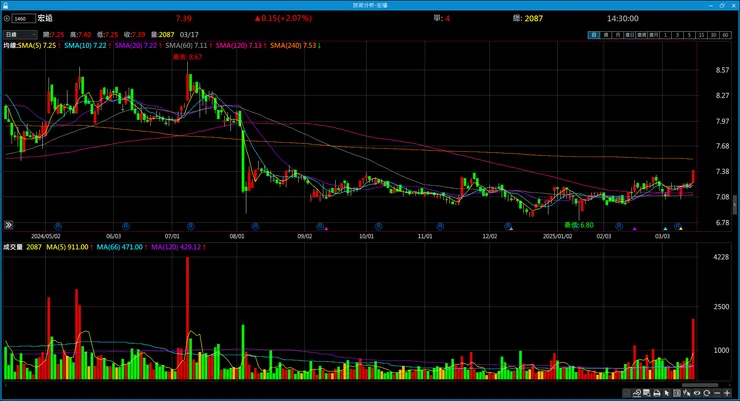The image size is (740, 401).
Task: Switch to the 15-minute chart tab
Action: point(701,35)
